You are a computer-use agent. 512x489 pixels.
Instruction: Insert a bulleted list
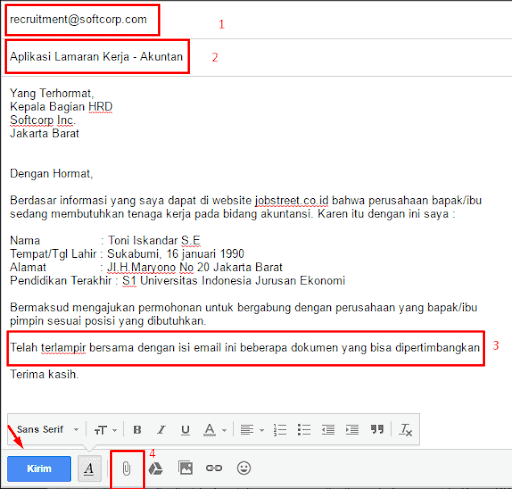(304, 430)
